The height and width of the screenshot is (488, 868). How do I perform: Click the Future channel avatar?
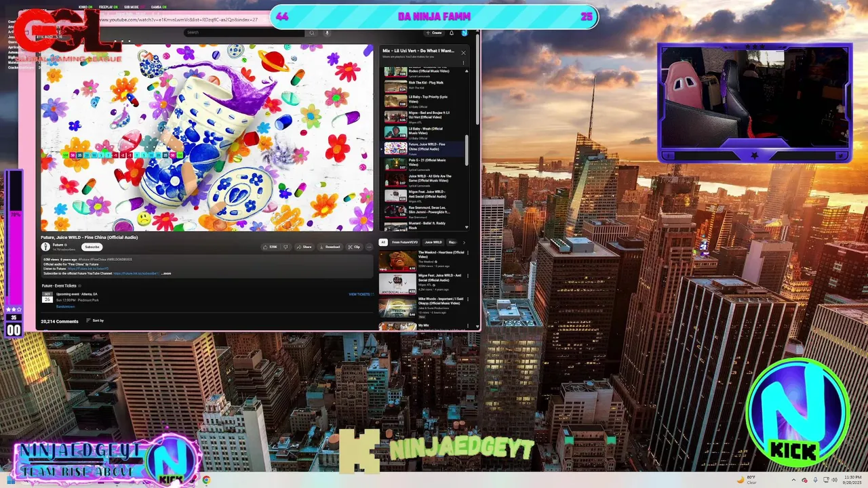[45, 247]
